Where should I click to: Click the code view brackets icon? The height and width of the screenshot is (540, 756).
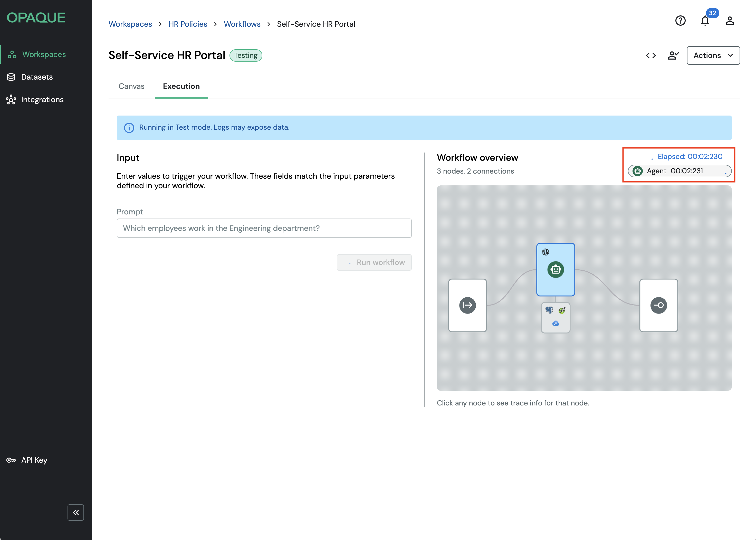pos(650,55)
